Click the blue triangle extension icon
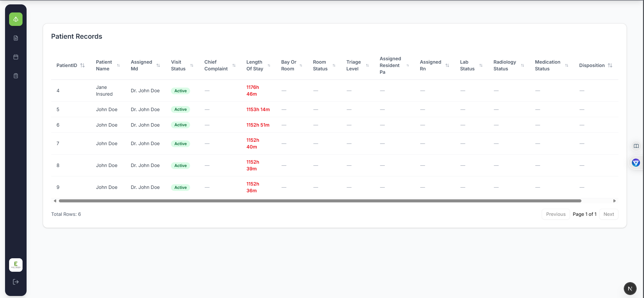Screen dimensions: 644x298 click(636, 163)
